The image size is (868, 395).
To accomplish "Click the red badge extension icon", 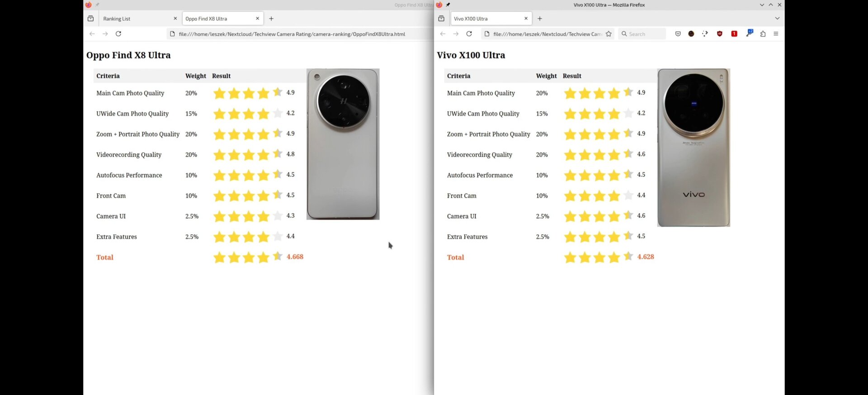I will click(x=734, y=34).
